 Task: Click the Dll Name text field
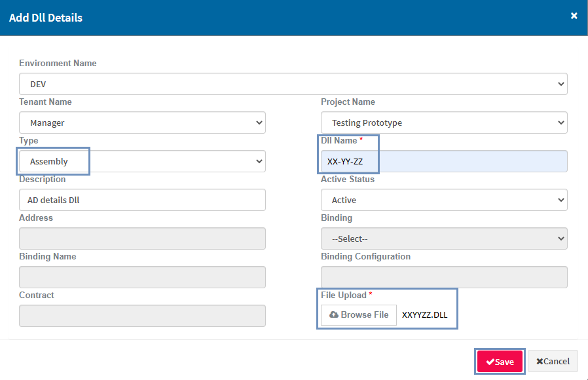(x=444, y=161)
